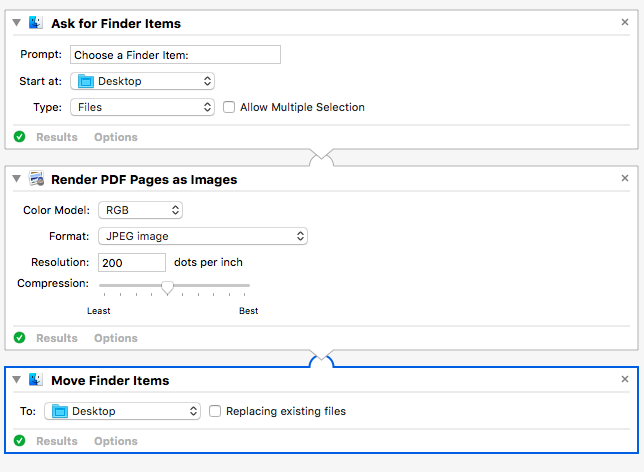Click the Finder icon beside Ask for Finder Items
This screenshot has height=472, width=644.
[x=37, y=22]
